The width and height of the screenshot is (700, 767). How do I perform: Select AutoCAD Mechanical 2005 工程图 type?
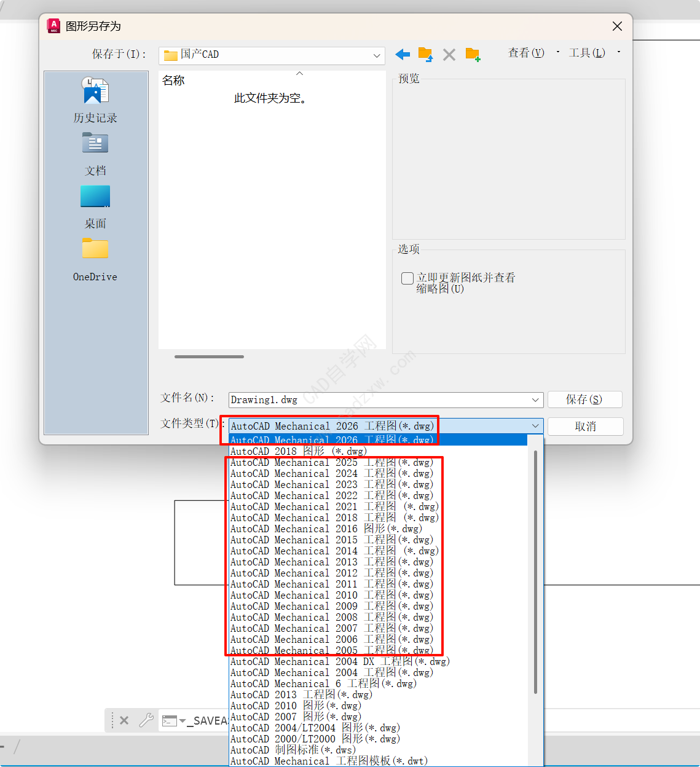[378, 650]
